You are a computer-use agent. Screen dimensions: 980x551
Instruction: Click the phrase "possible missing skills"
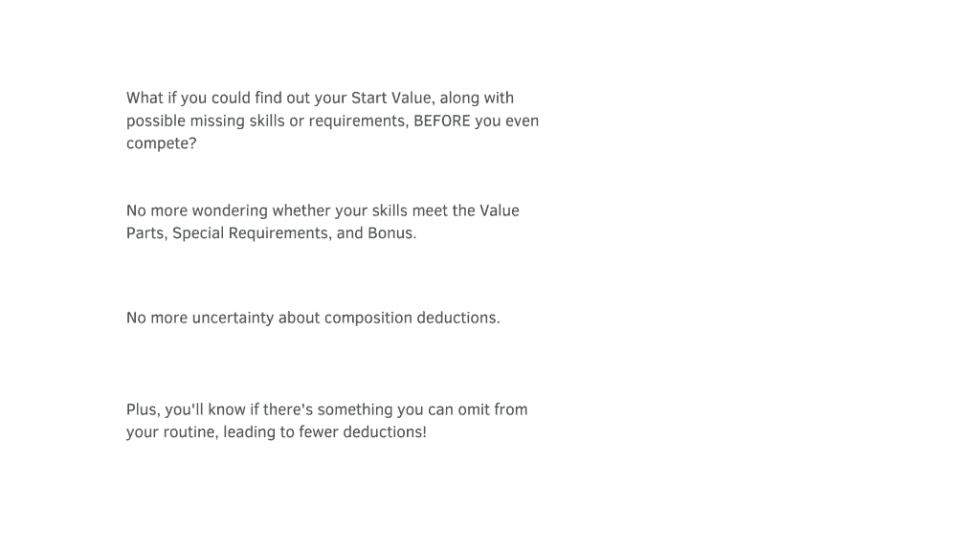tap(205, 121)
